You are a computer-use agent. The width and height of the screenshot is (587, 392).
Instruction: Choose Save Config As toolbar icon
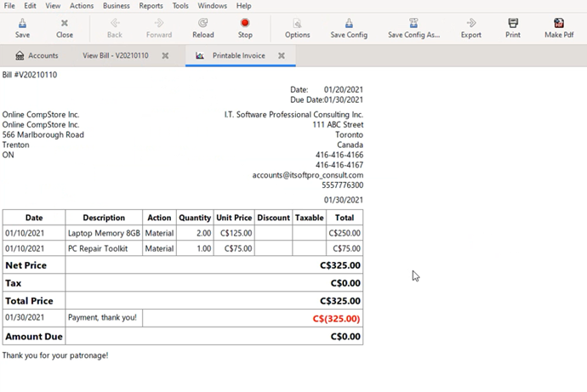[x=413, y=28]
